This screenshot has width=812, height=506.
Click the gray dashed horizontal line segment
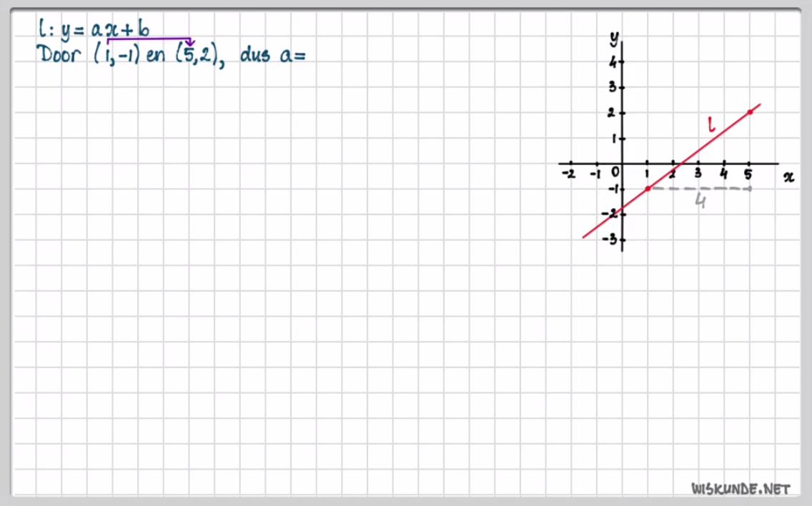700,189
